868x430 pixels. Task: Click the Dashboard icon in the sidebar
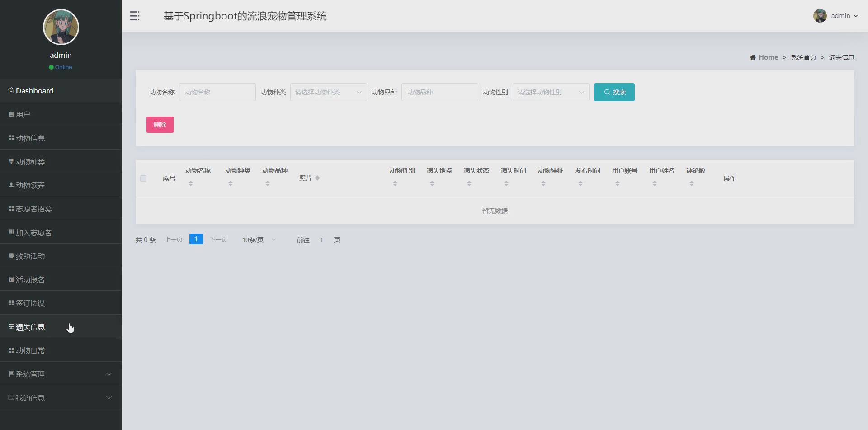pyautogui.click(x=10, y=90)
